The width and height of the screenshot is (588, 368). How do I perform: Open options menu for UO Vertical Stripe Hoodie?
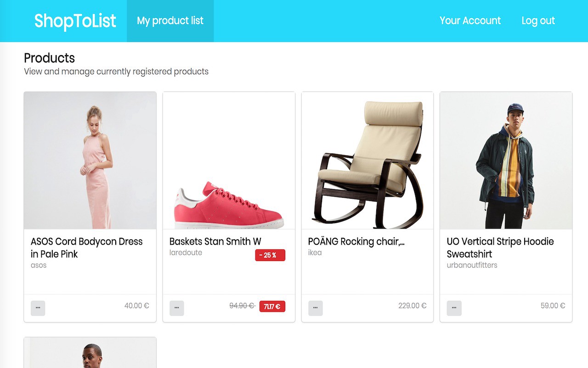point(454,308)
